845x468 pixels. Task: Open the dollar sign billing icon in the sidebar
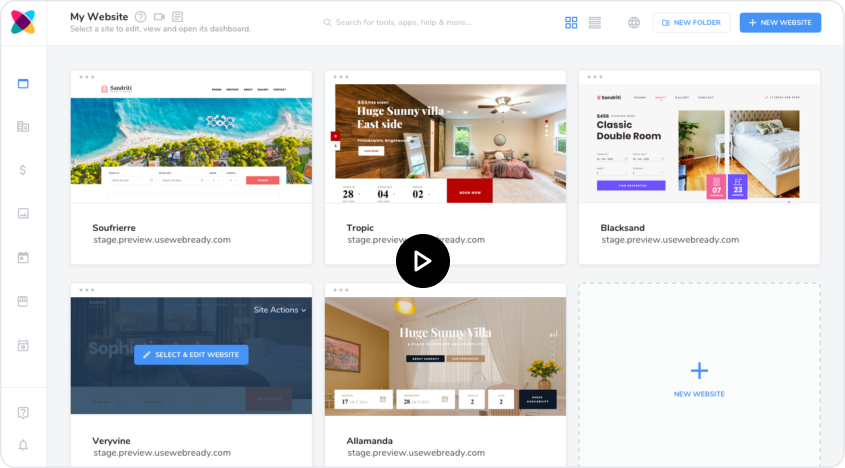[x=23, y=170]
